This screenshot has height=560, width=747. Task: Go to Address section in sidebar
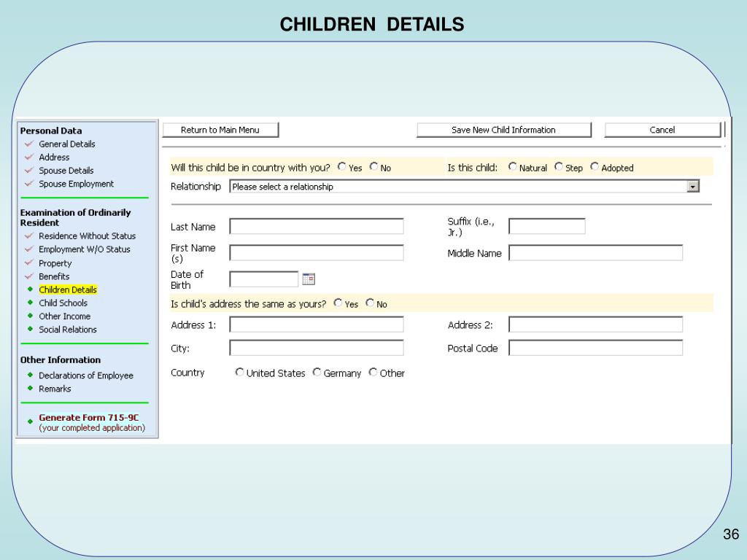54,157
